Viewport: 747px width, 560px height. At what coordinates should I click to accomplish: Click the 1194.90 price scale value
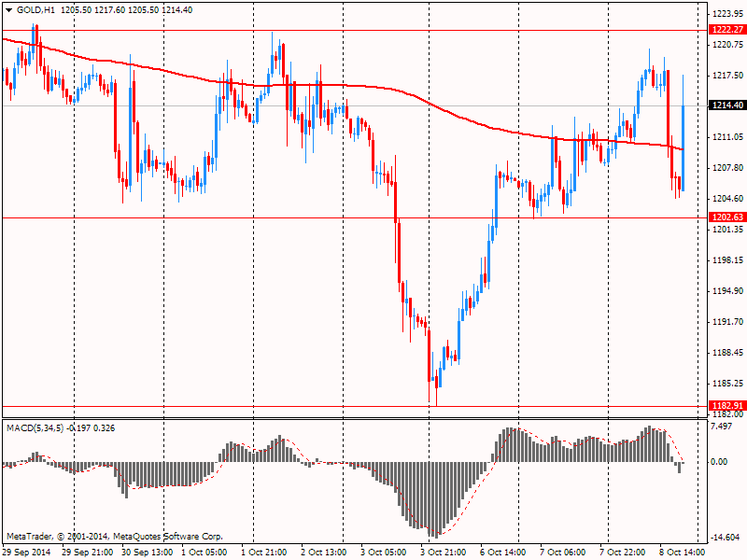[x=727, y=291]
